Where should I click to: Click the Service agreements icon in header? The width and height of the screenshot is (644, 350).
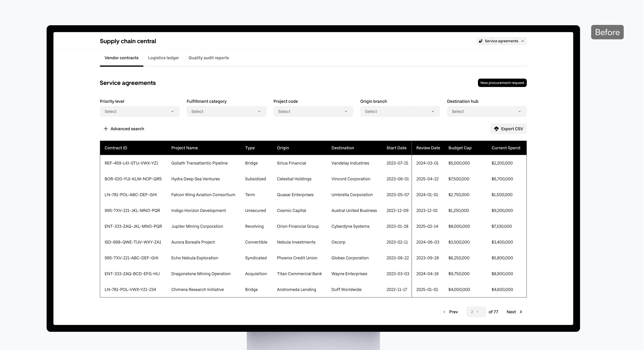click(480, 41)
